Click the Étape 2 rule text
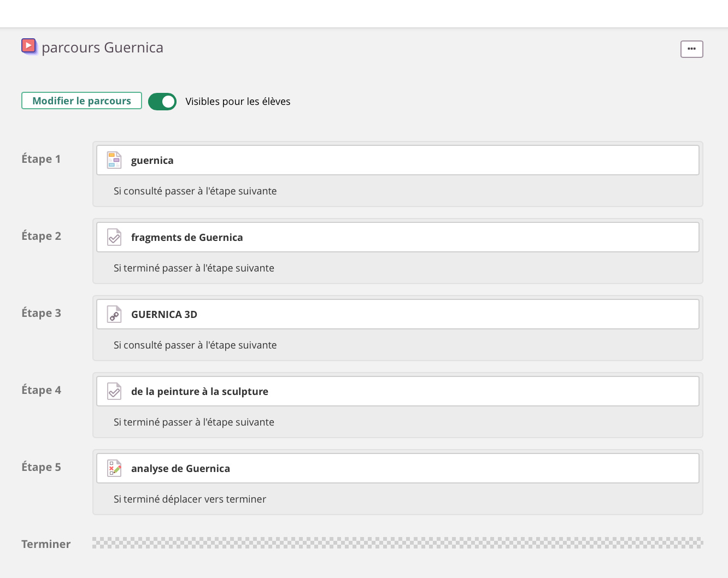 (x=194, y=268)
